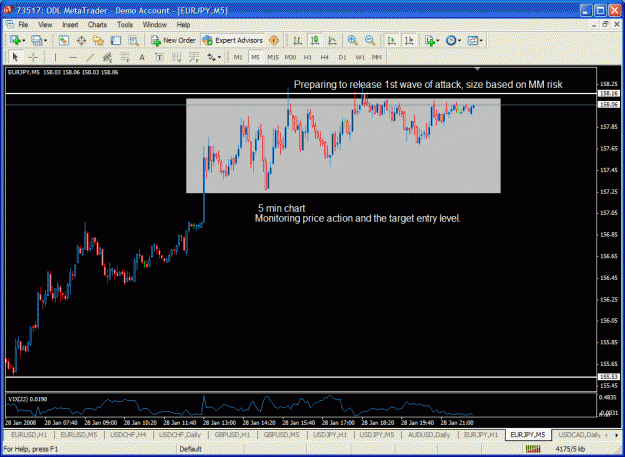The image size is (625, 457).
Task: Switch to the GBPUSD,M5 chart tab
Action: click(x=281, y=435)
